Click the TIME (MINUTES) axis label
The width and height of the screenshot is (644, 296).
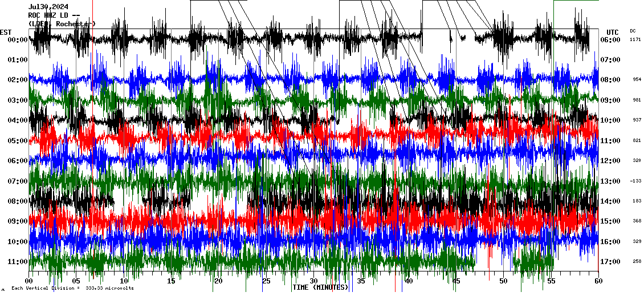(x=320, y=287)
